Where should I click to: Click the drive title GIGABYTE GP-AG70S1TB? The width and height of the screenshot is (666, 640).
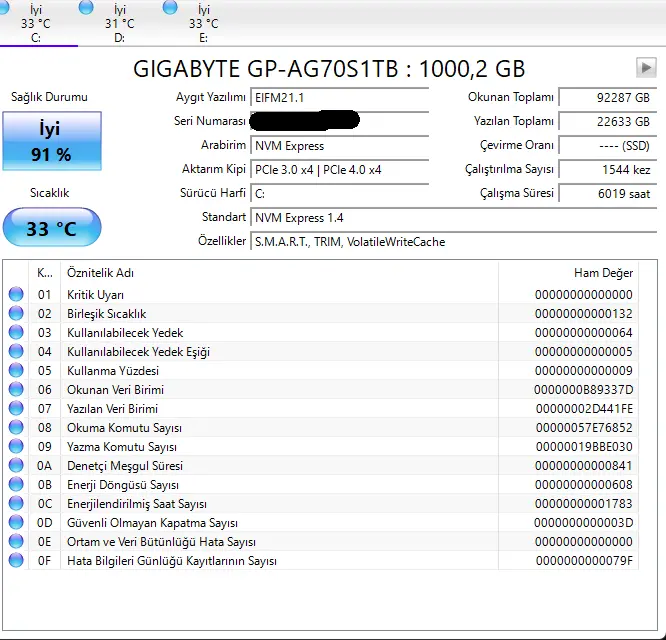click(265, 69)
